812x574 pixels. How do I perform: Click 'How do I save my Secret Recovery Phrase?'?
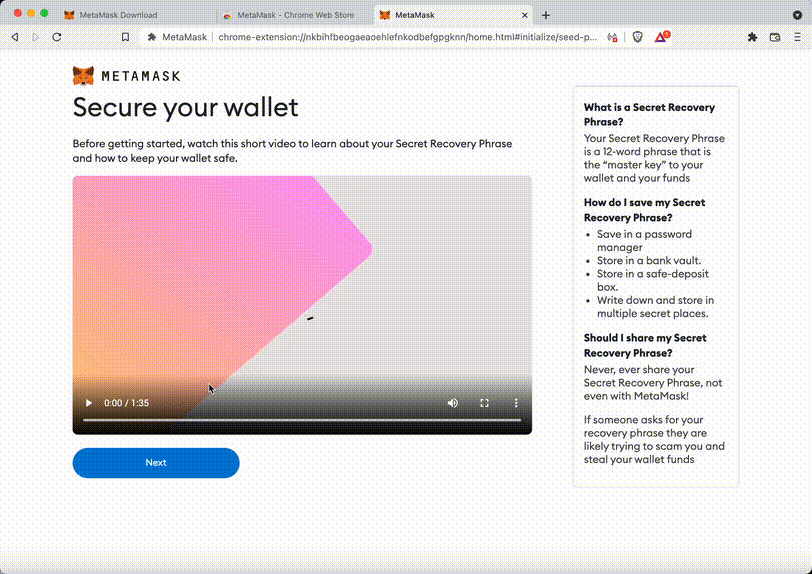644,210
